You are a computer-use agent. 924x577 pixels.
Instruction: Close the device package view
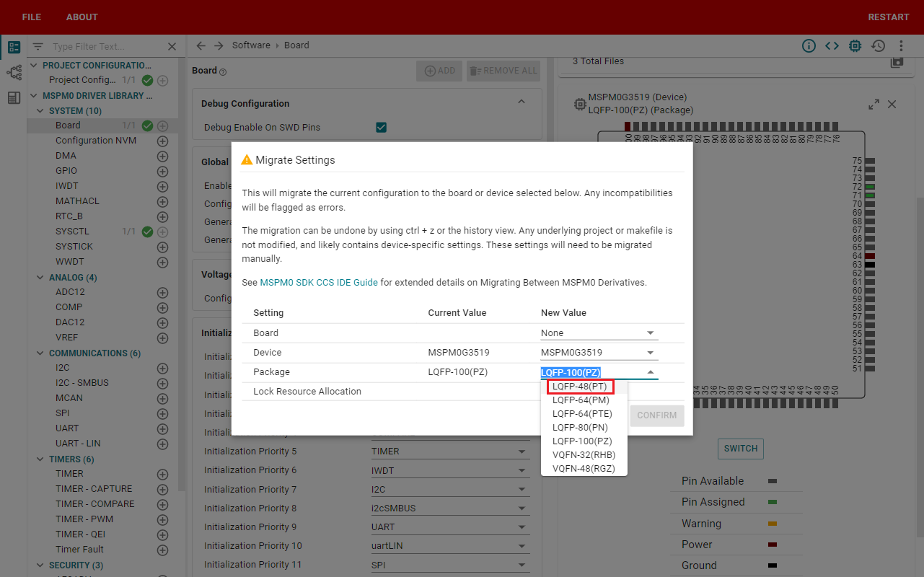(892, 105)
